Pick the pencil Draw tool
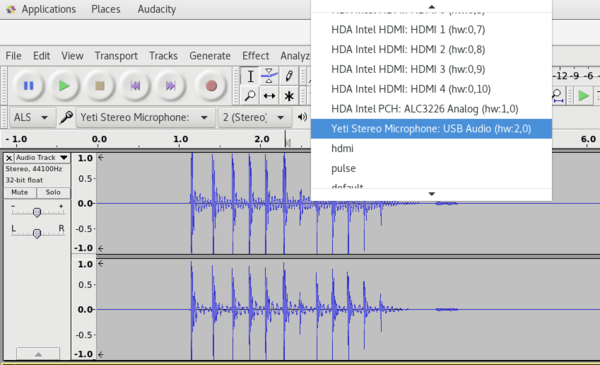The width and height of the screenshot is (600, 365). coord(289,76)
